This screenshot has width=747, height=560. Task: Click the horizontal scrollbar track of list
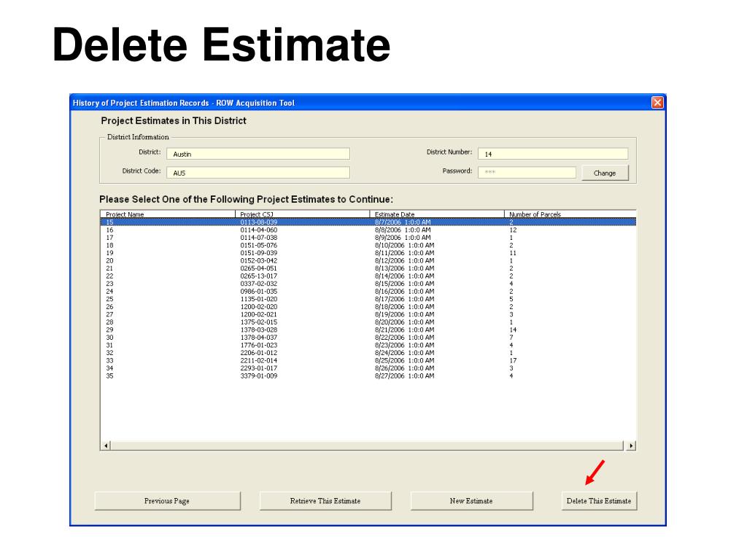coord(367,446)
